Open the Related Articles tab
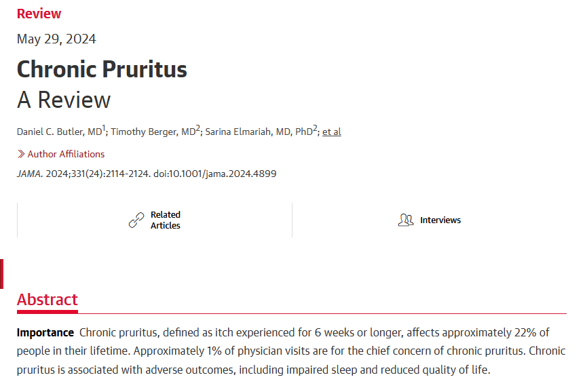Viewport: 587px width, 392px height. pos(155,220)
